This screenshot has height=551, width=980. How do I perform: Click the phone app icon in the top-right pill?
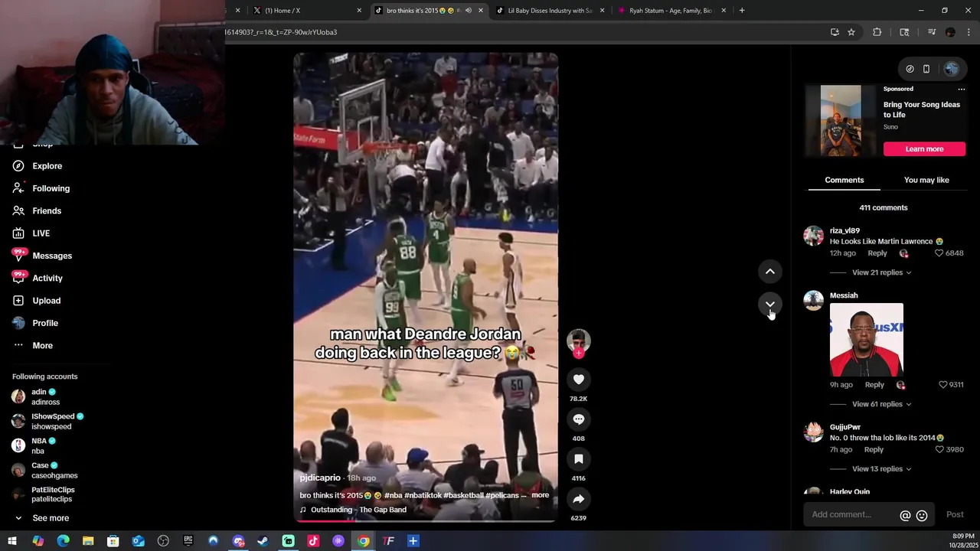point(926,69)
